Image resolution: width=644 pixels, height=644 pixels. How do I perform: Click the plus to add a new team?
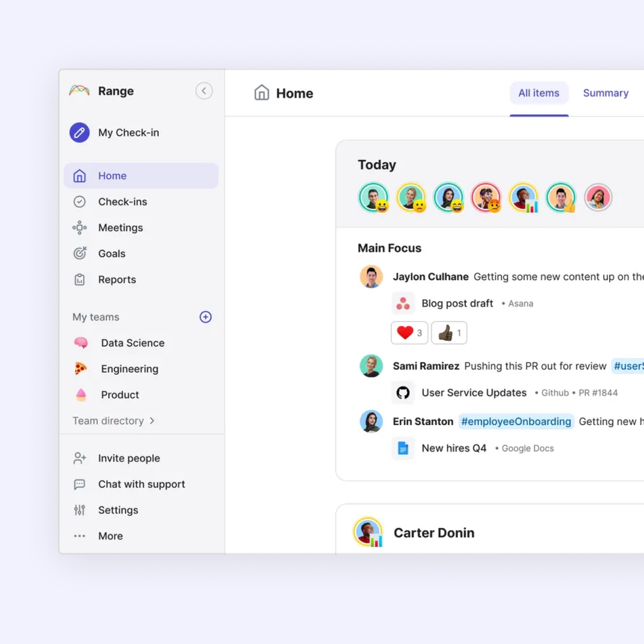click(x=206, y=317)
